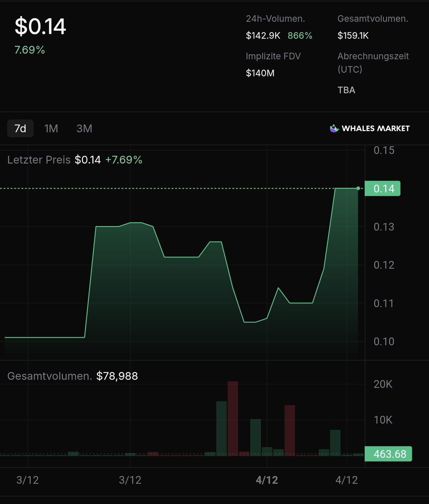Click the green 463.68 volume axis tag
This screenshot has width=429, height=504.
[388, 454]
